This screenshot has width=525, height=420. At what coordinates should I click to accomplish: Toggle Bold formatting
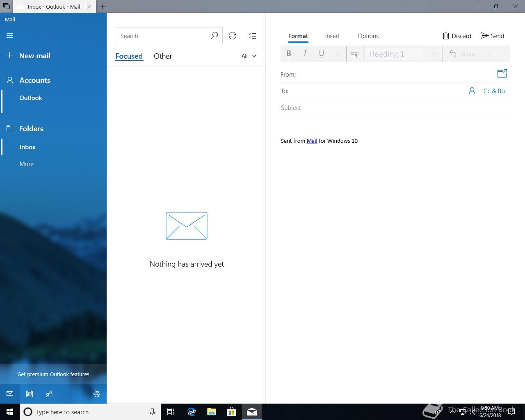289,54
